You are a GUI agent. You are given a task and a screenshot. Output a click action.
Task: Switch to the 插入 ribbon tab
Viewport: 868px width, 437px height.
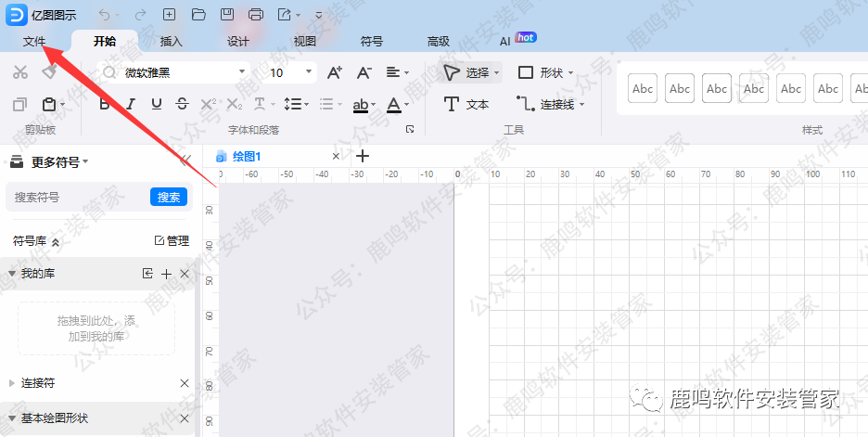(x=172, y=42)
